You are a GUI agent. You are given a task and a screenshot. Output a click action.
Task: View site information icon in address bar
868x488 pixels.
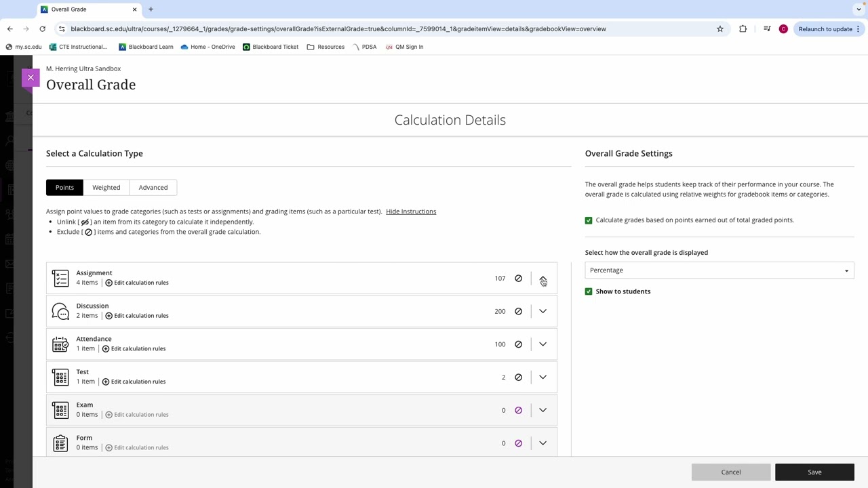pos(62,29)
